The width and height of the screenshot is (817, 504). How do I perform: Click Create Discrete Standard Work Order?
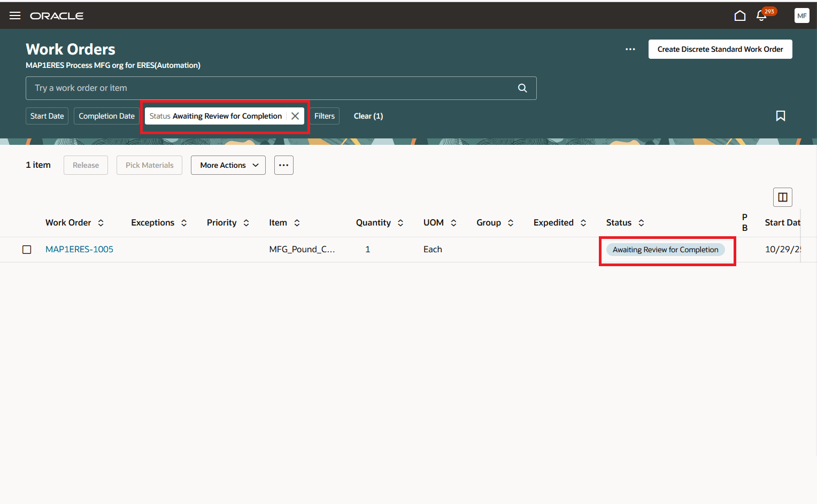tap(720, 49)
